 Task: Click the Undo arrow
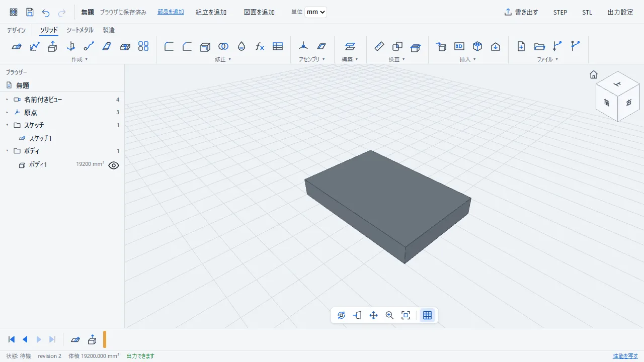(46, 12)
